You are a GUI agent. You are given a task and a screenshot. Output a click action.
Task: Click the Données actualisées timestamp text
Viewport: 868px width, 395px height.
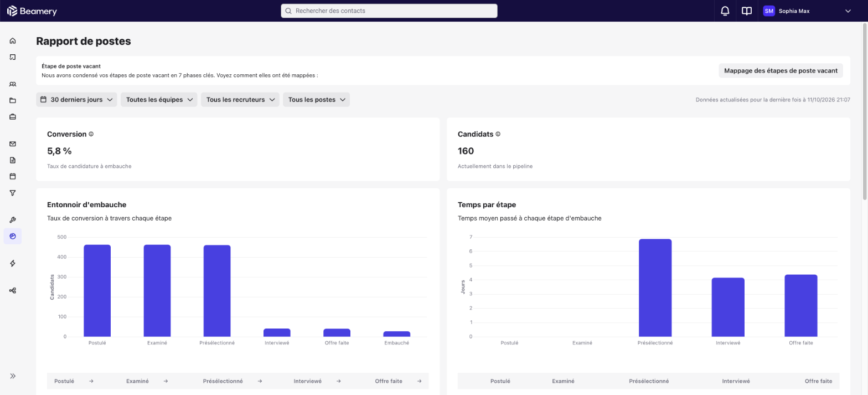click(x=773, y=100)
